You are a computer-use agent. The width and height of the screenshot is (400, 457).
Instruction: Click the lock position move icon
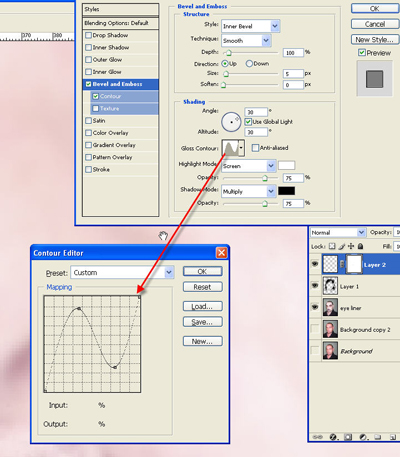coord(351,246)
